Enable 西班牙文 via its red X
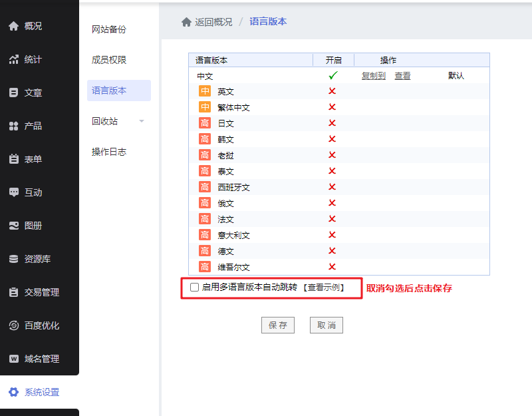This screenshot has width=532, height=416. 332,187
